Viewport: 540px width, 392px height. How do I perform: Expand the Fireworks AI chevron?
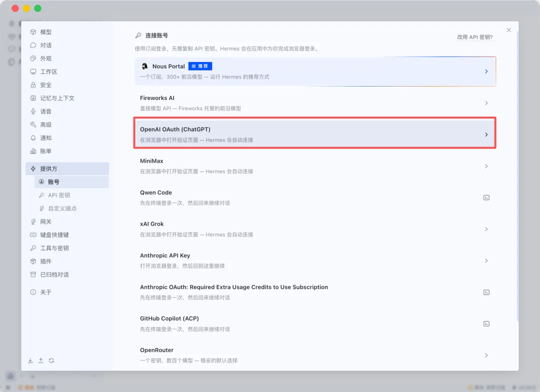click(x=486, y=103)
